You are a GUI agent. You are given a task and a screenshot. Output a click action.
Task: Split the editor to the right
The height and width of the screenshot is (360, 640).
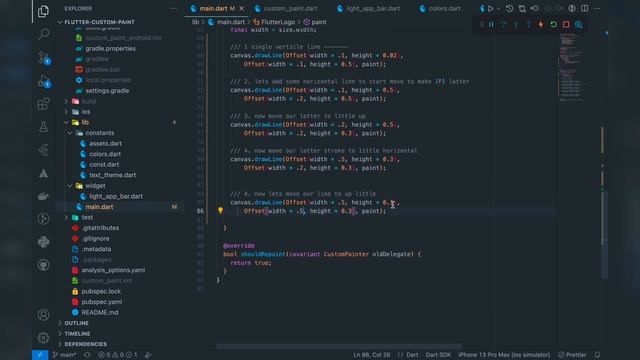coord(584,8)
